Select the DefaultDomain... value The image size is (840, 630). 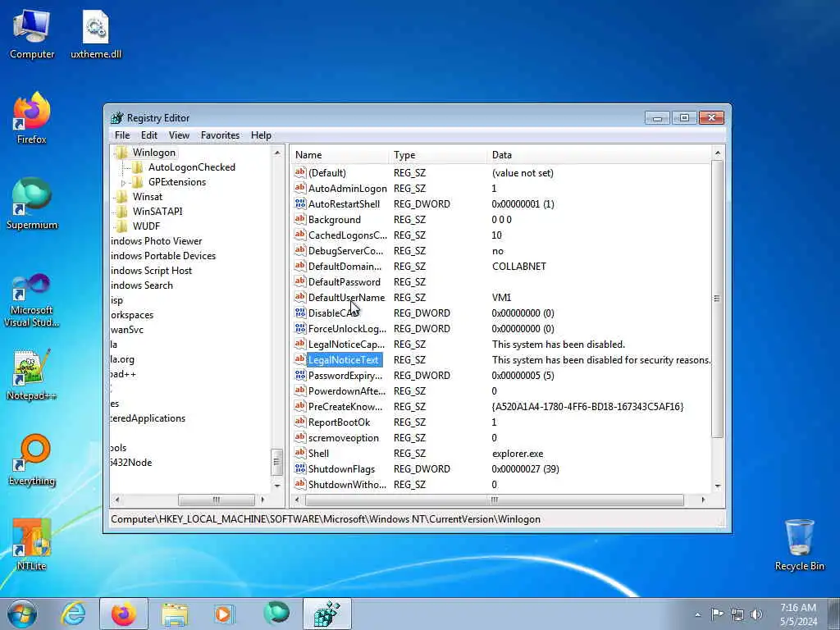pos(345,267)
